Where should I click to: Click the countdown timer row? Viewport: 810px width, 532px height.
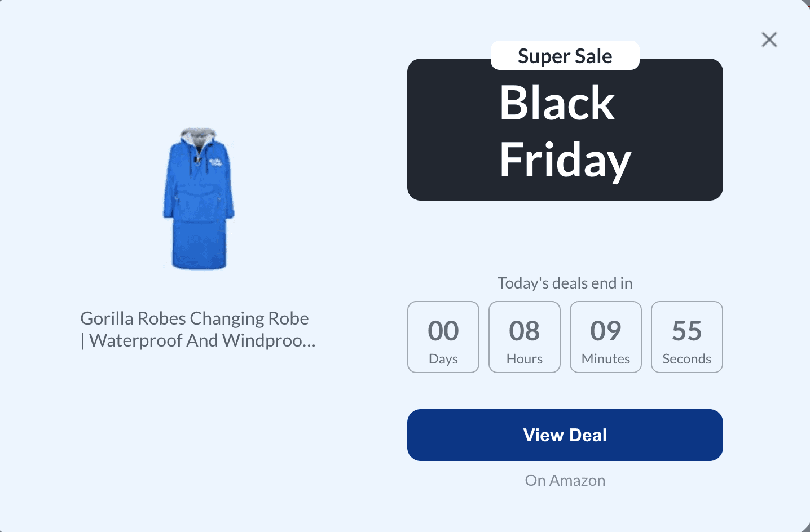(x=565, y=337)
